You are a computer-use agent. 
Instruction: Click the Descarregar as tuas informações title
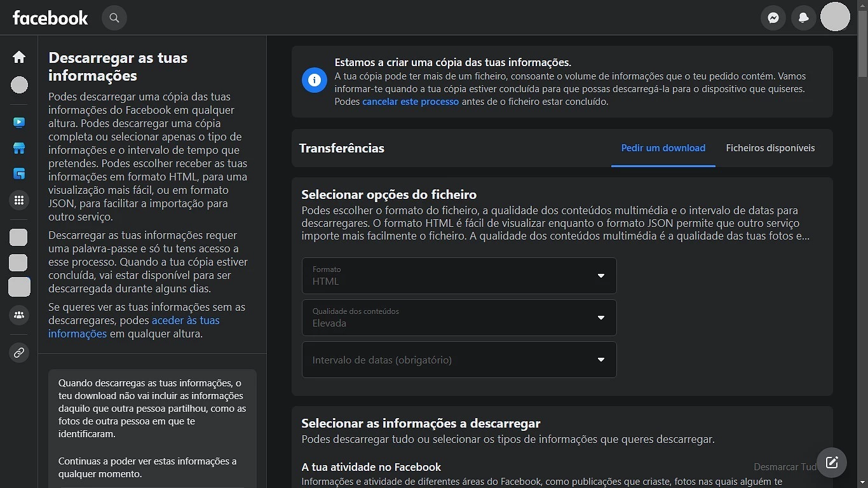[x=118, y=67]
